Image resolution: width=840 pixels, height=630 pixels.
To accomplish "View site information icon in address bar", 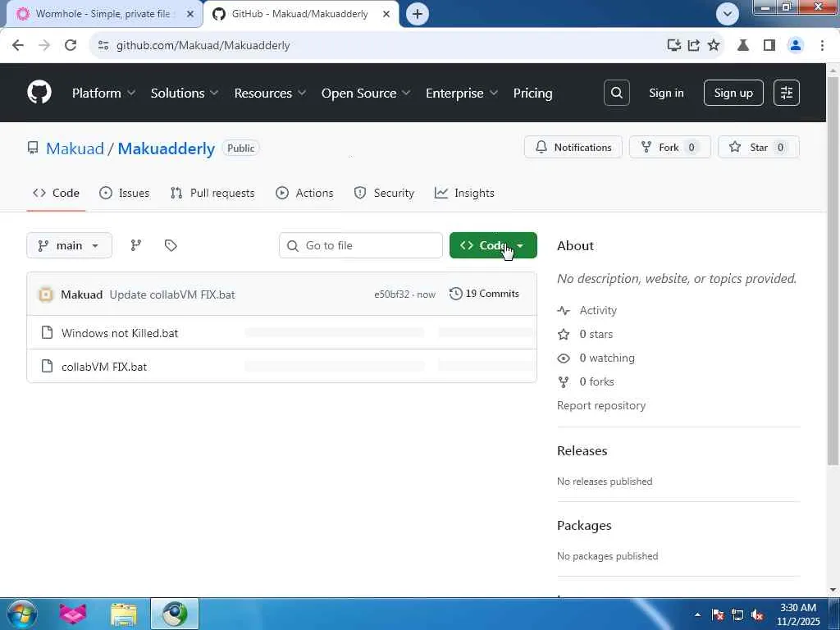I will (x=103, y=46).
